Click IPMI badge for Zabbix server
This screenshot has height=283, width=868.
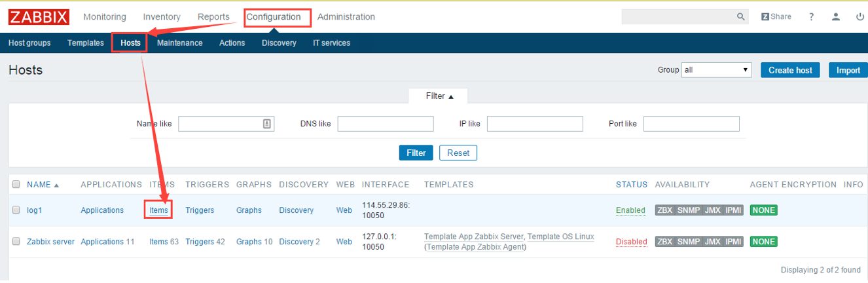pos(733,242)
